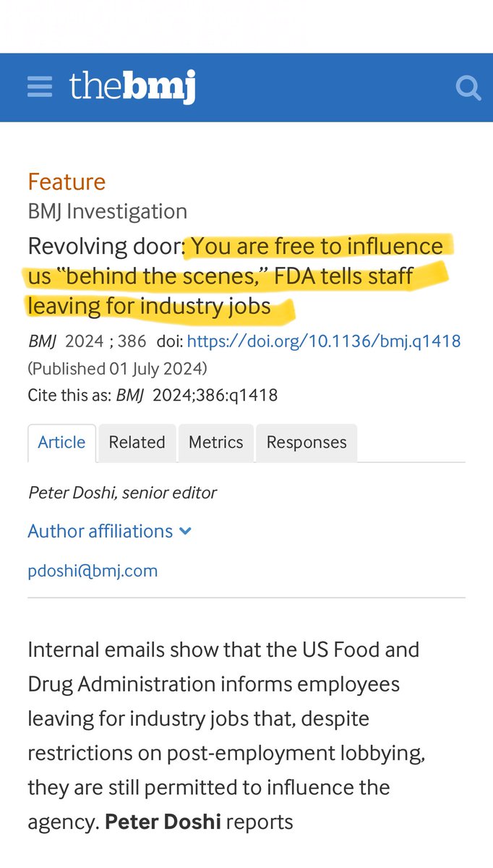Image resolution: width=493 pixels, height=868 pixels.
Task: Click the Revolving door article headline
Action: click(235, 276)
